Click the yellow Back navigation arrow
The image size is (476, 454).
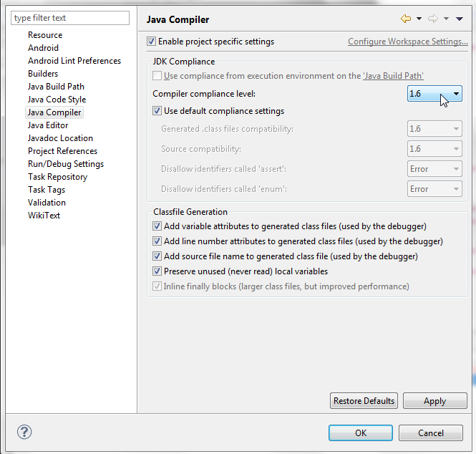406,19
